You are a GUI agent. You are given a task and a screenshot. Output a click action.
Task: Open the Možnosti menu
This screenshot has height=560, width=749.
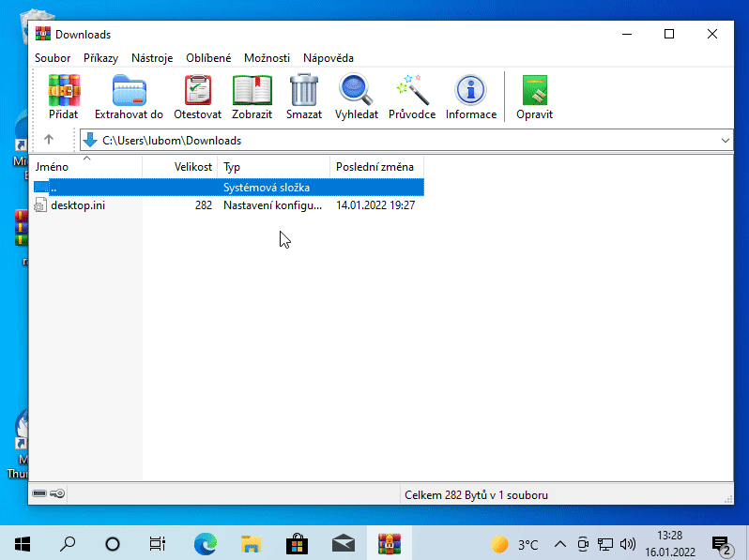tap(267, 58)
